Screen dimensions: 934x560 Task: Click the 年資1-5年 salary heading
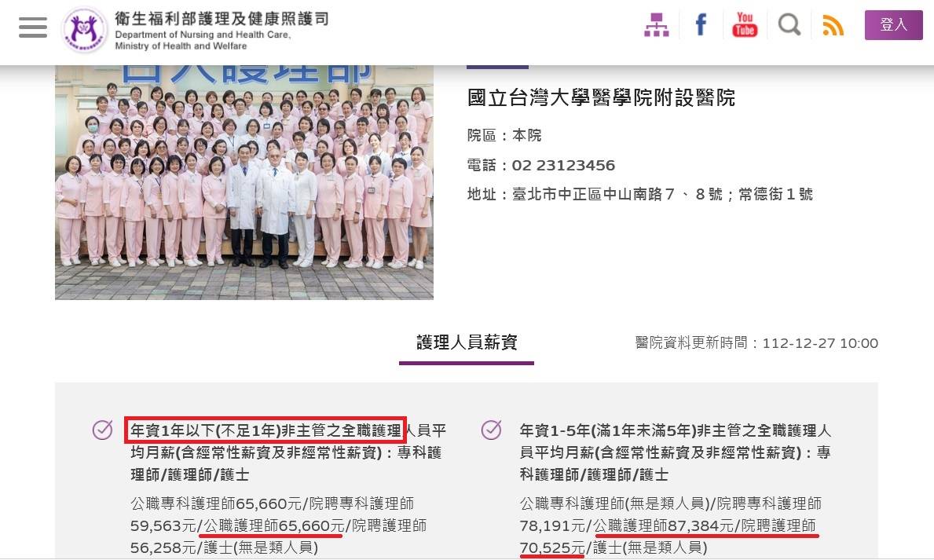pyautogui.click(x=676, y=452)
